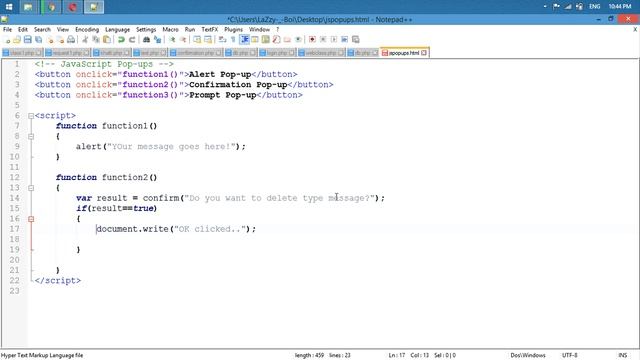Screen dimensions: 640x360
Task: Open the Macro menu
Action: pos(170,29)
